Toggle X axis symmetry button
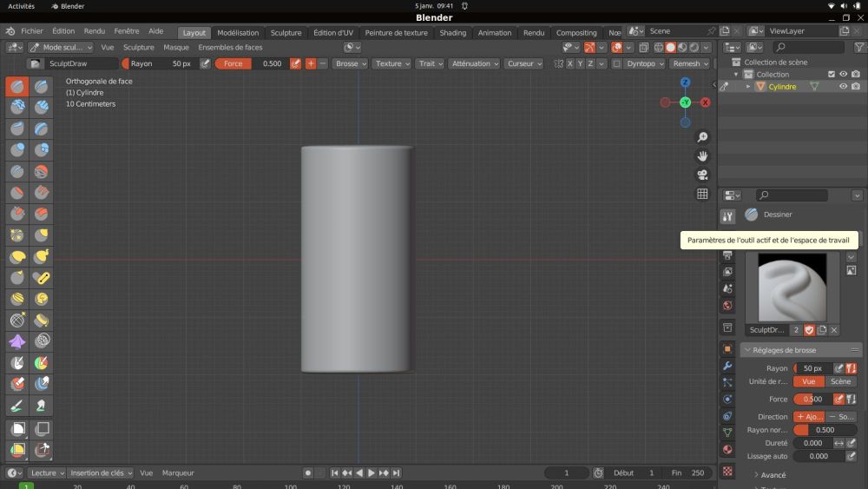Image resolution: width=868 pixels, height=489 pixels. click(x=570, y=63)
